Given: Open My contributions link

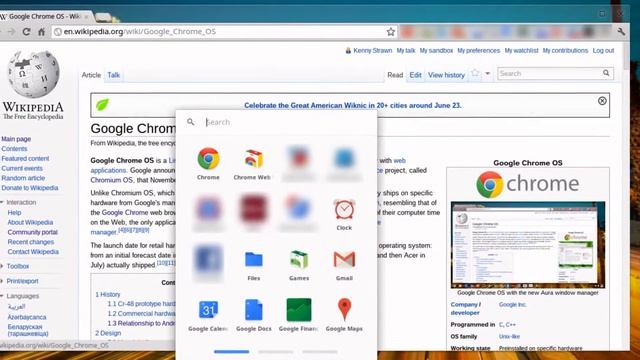Looking at the screenshot, I should point(565,51).
